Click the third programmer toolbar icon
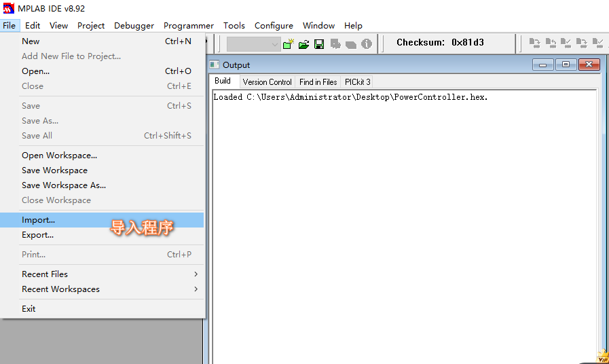 click(566, 43)
